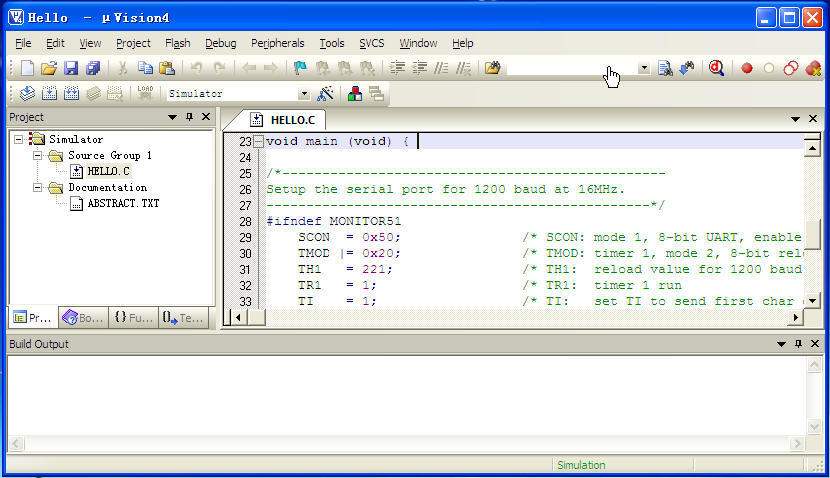Collapse the void main code fold marker

click(x=258, y=142)
